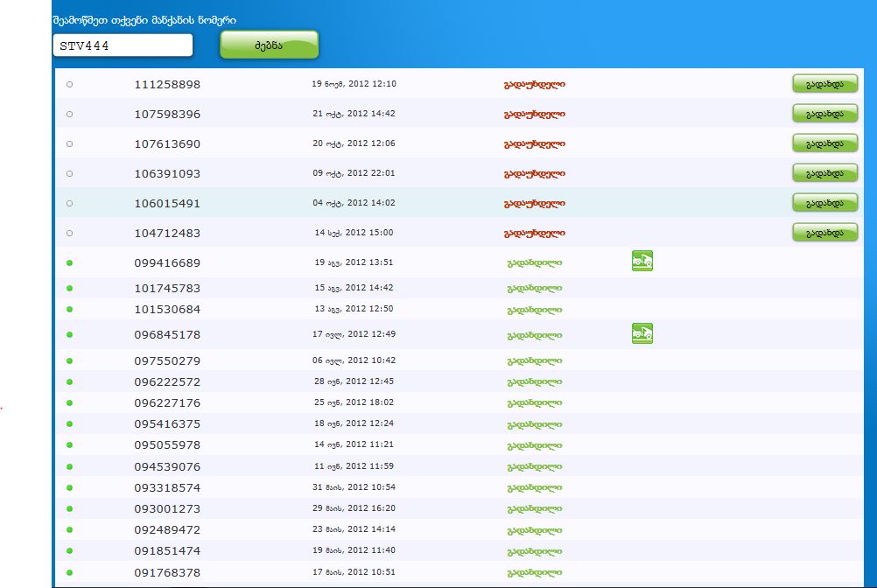Click green status dot for fine 092489472

pyautogui.click(x=69, y=529)
